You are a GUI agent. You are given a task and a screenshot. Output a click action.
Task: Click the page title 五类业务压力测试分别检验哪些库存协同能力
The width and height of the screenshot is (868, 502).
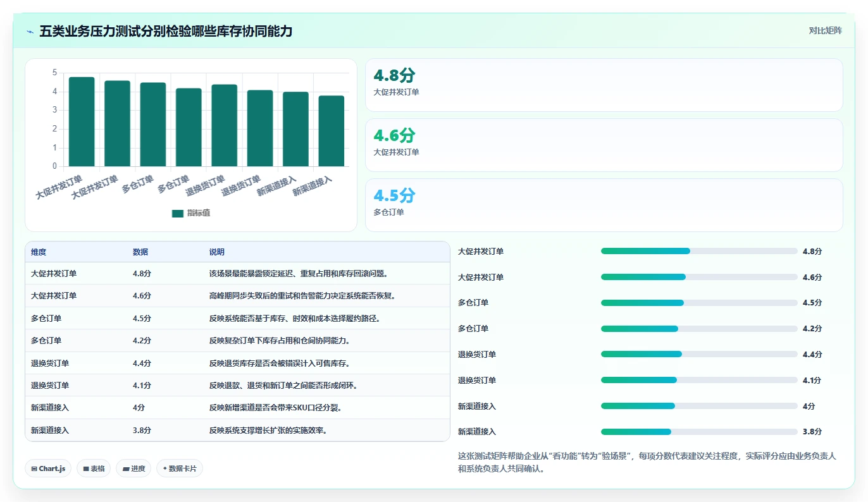(166, 31)
